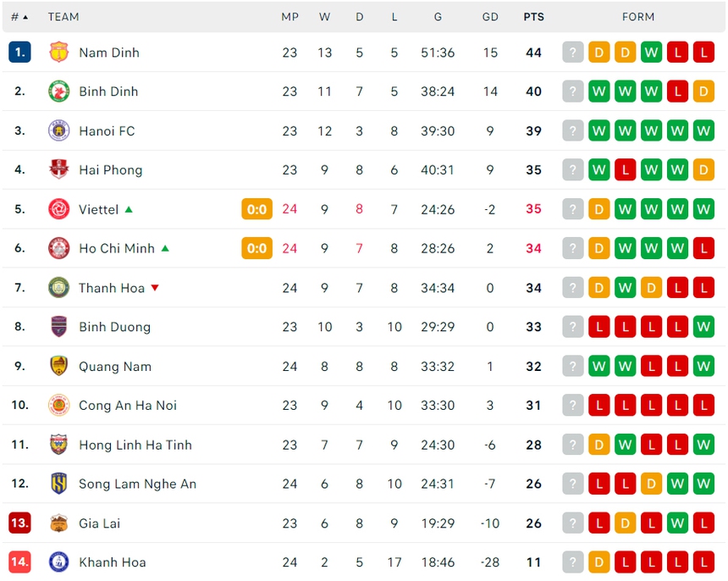Click the Gia Lai team badge
This screenshot has width=728, height=581.
pyautogui.click(x=58, y=523)
